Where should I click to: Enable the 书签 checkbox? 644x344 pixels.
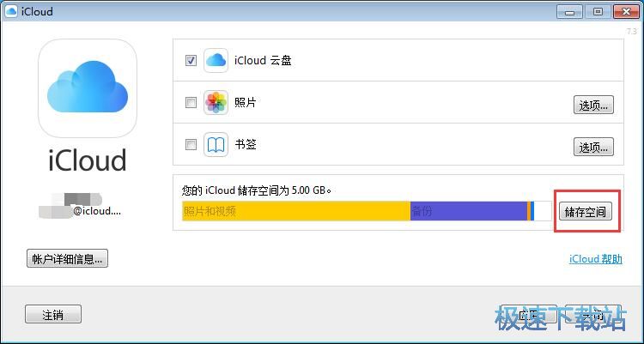tap(191, 145)
